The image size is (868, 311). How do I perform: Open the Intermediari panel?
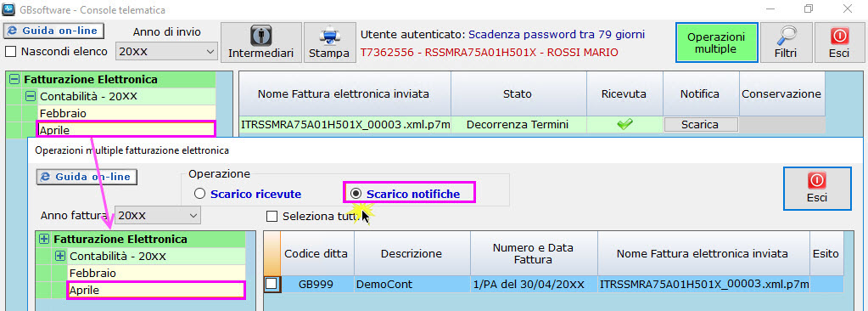(x=261, y=42)
